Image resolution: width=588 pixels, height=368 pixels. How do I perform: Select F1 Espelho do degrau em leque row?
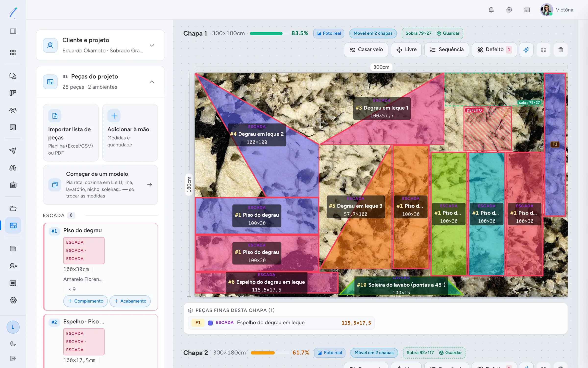click(x=281, y=323)
